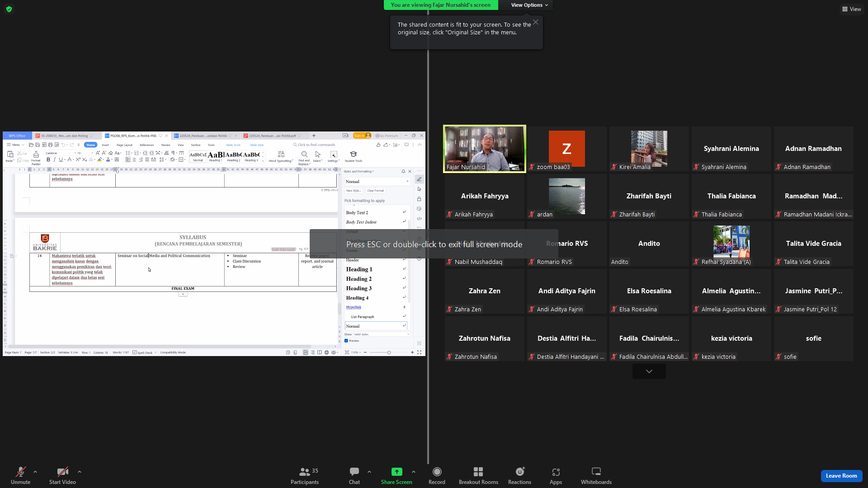Switch to 220524_Panduan PDF document tab
This screenshot has height=488, width=868.
(x=272, y=136)
